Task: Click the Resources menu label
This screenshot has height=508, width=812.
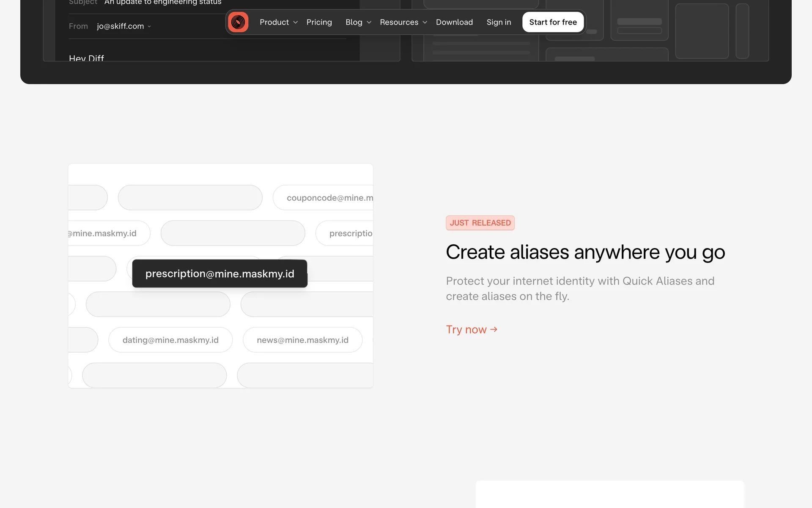Action: coord(399,22)
